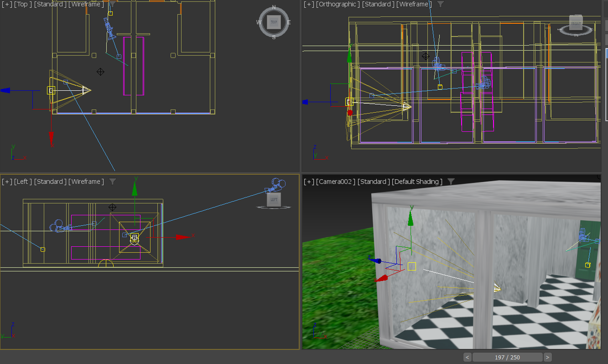Open the Top viewport filter icon
This screenshot has width=608, height=364.
pyautogui.click(x=113, y=4)
